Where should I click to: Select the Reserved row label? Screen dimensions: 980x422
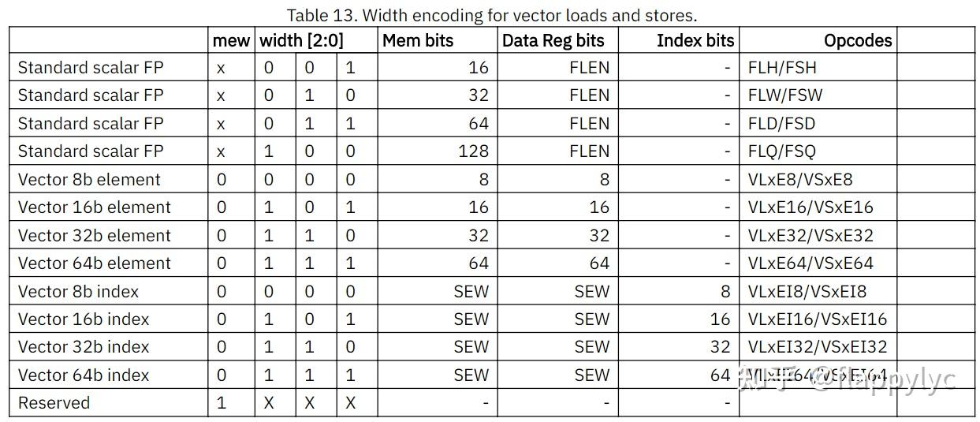coord(54,403)
